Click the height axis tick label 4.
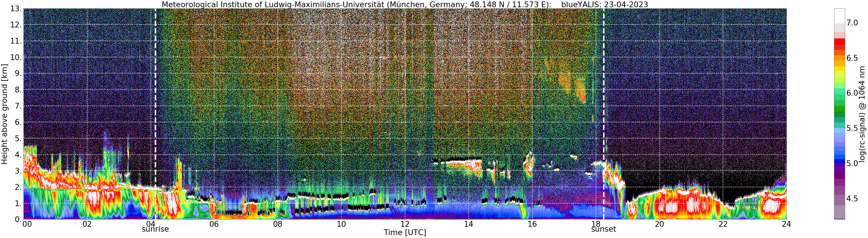The image size is (868, 238). [x=18, y=155]
